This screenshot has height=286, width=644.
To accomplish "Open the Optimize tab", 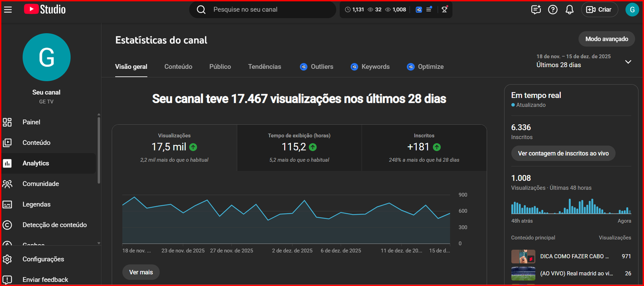I will 425,67.
